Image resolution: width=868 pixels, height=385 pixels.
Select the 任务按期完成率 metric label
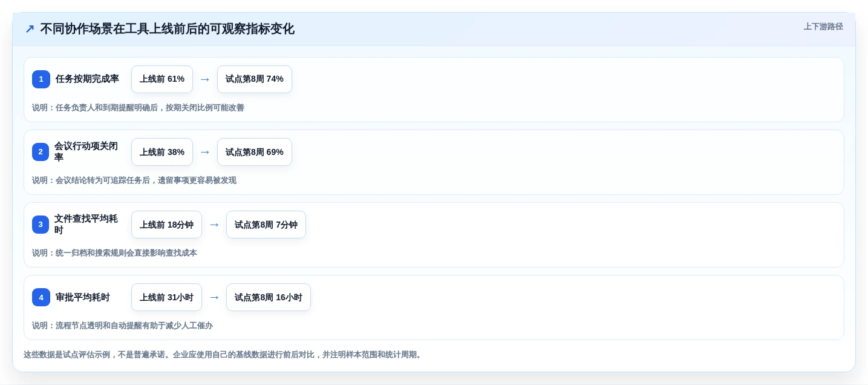87,79
